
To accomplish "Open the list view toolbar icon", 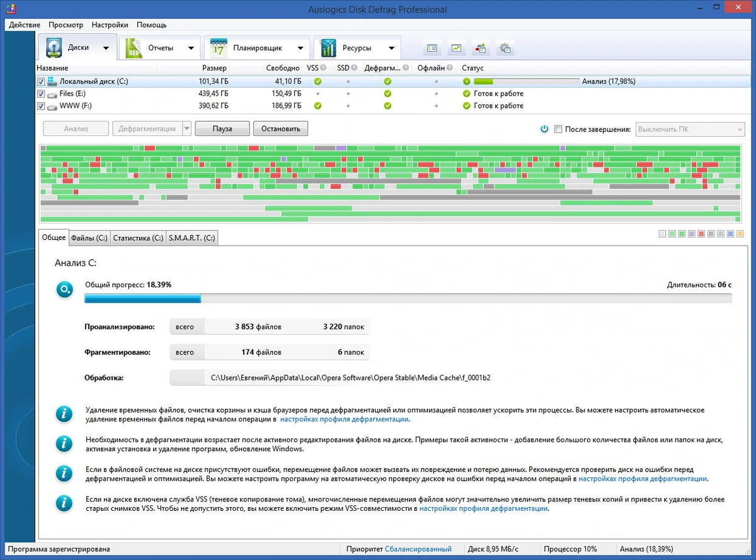I will point(432,48).
